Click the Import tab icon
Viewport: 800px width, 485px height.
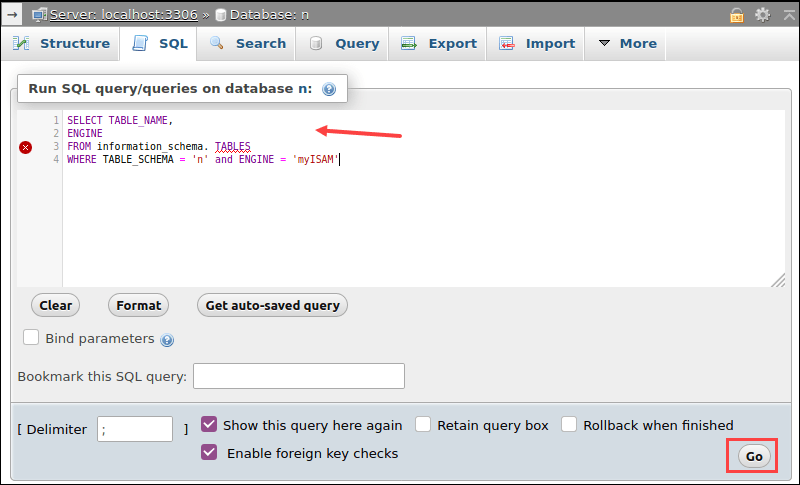pos(507,43)
